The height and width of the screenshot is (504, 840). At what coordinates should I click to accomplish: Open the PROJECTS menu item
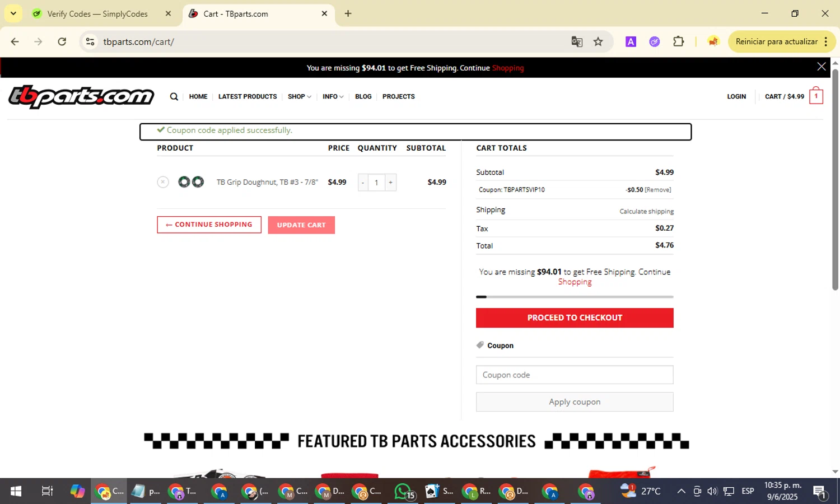click(x=399, y=96)
